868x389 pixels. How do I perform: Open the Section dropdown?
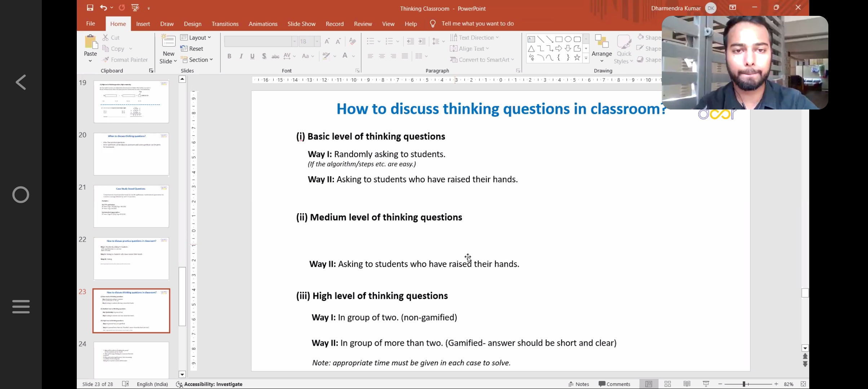[x=197, y=60]
